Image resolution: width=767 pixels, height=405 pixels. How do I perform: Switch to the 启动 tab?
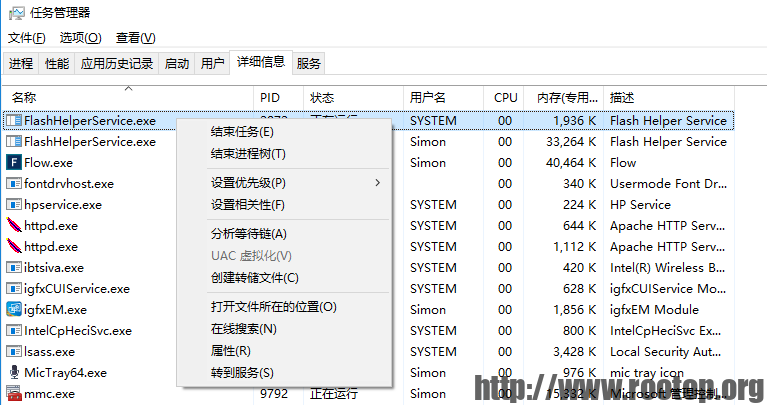177,63
